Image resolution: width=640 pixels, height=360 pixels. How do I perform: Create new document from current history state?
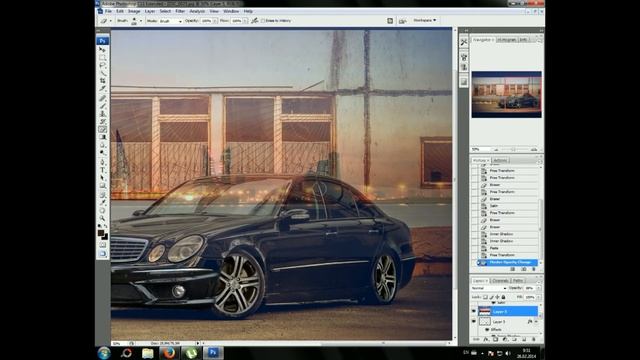pos(513,269)
